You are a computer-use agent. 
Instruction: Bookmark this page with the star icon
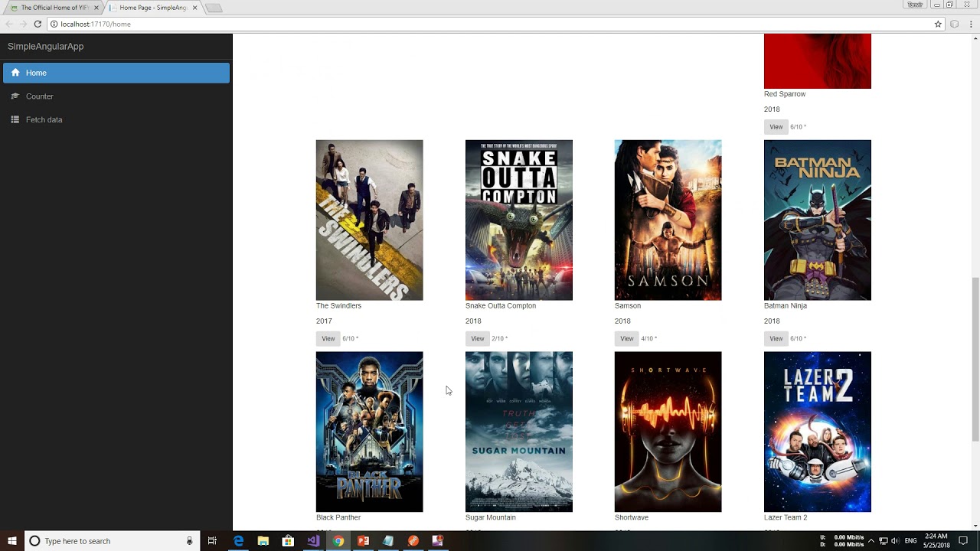[938, 24]
